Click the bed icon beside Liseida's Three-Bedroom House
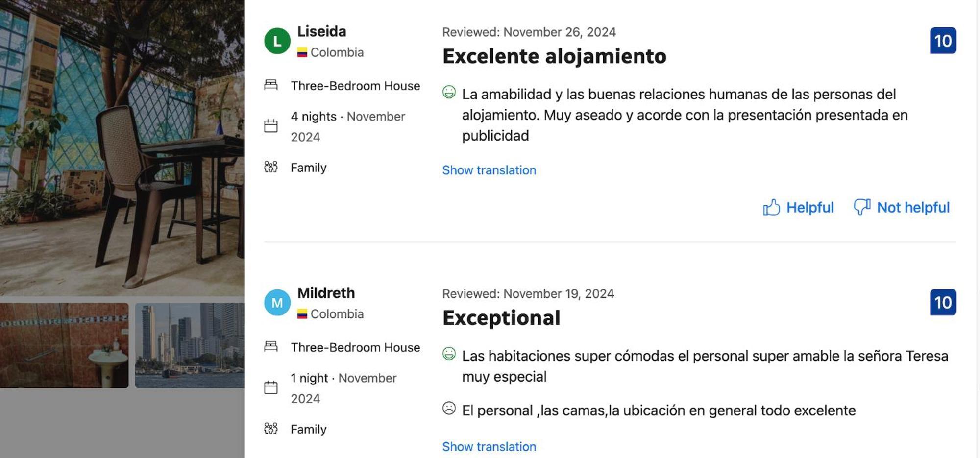Image resolution: width=980 pixels, height=458 pixels. point(271,85)
